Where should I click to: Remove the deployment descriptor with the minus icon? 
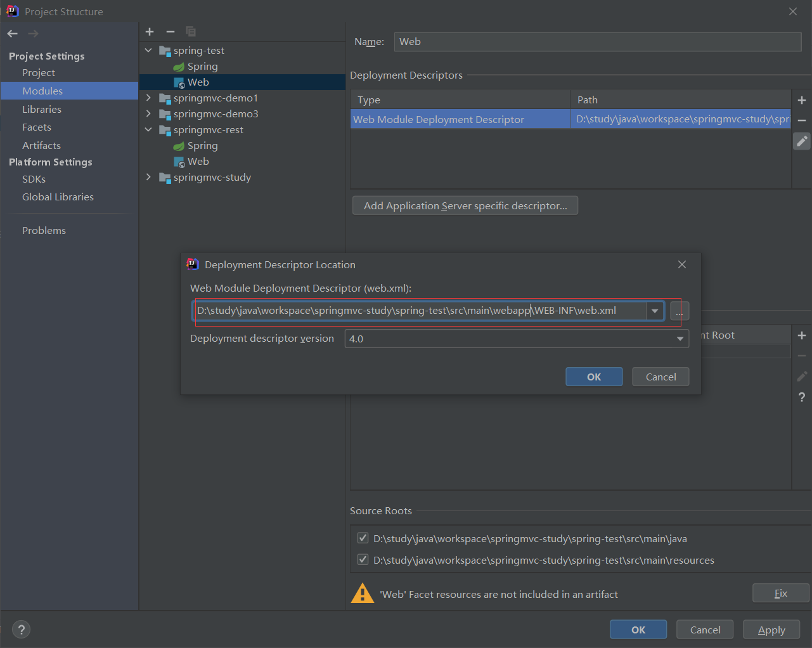(802, 120)
